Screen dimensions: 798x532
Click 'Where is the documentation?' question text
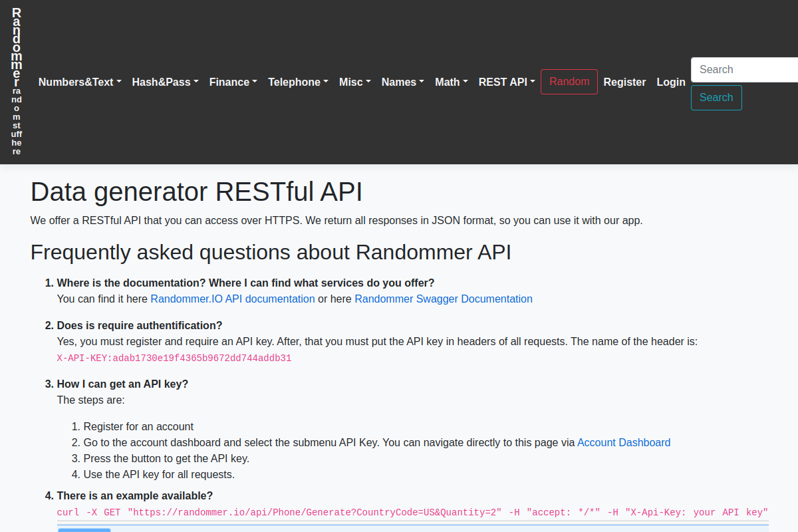(246, 283)
